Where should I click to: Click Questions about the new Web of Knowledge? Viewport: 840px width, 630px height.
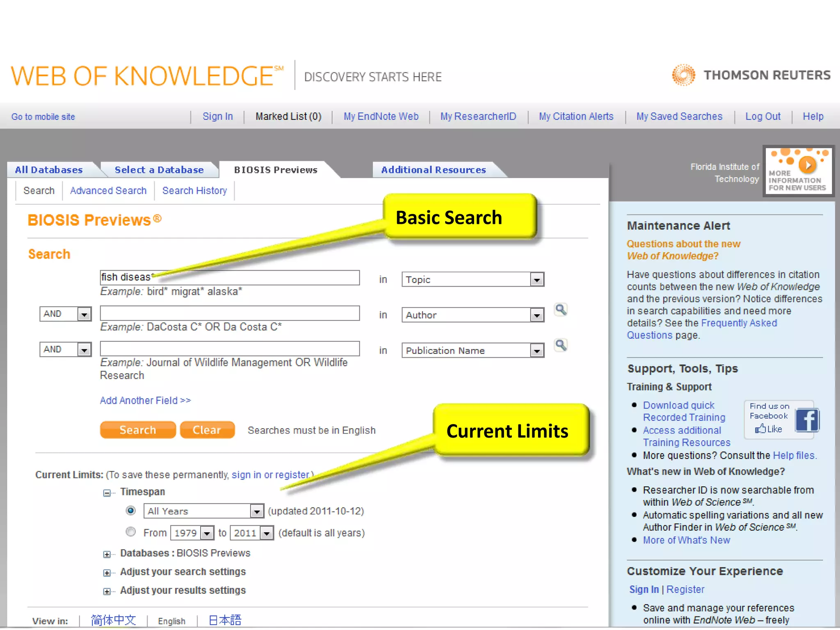click(684, 250)
